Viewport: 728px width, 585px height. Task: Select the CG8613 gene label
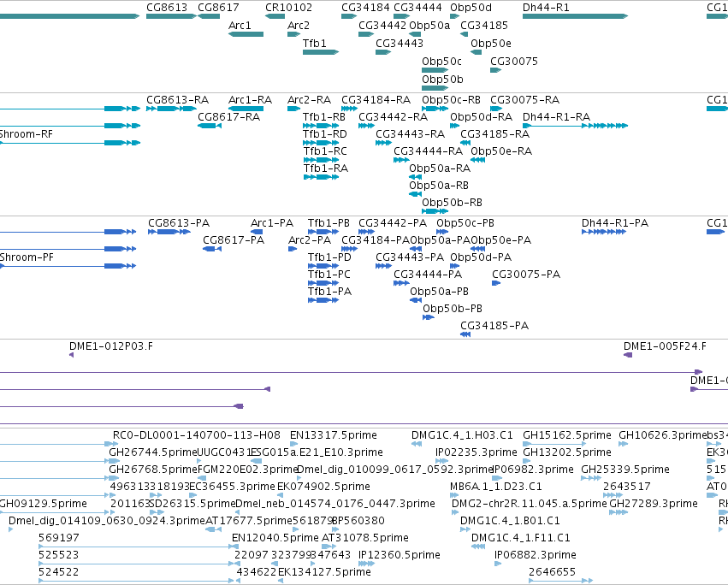(167, 8)
